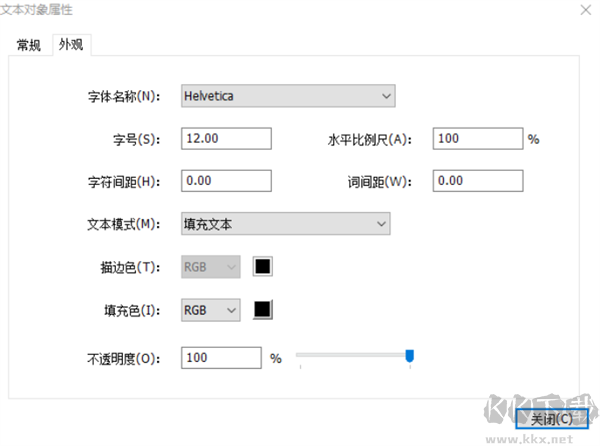This screenshot has width=600, height=446.
Task: Focus the 字号 input field
Action: click(227, 139)
